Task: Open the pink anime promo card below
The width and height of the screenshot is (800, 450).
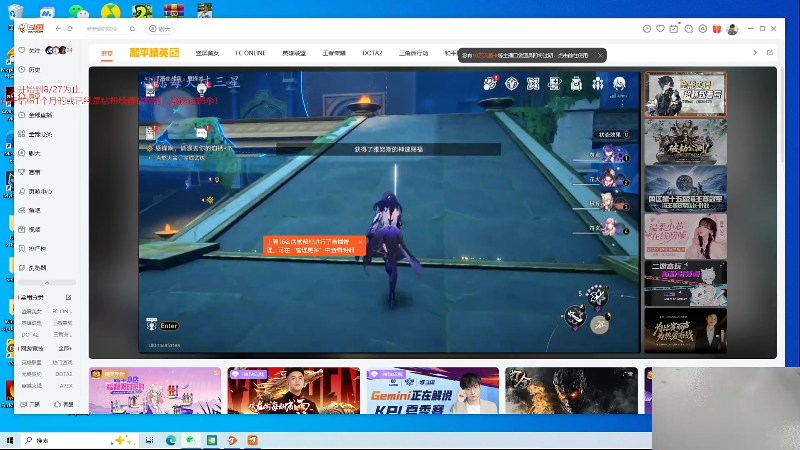Action: [155, 390]
